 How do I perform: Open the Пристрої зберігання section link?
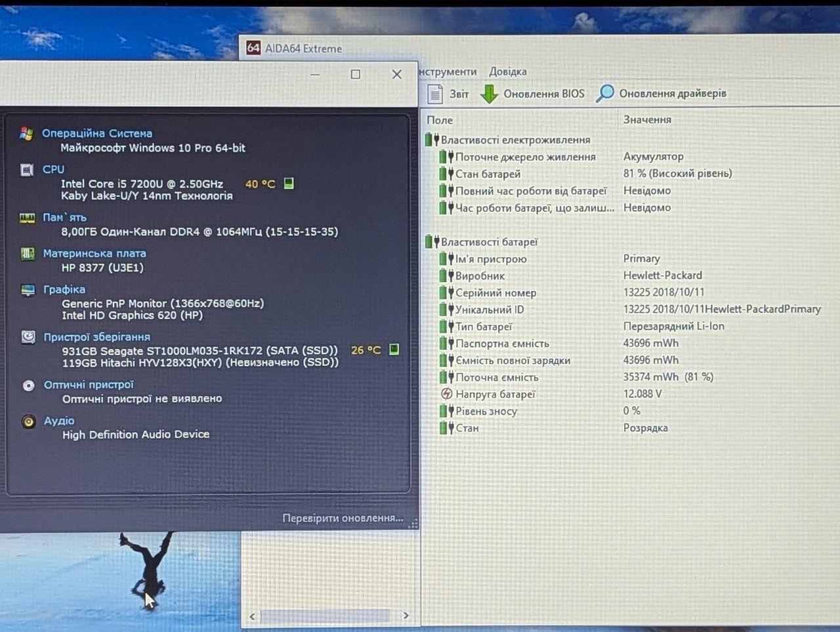pos(97,337)
